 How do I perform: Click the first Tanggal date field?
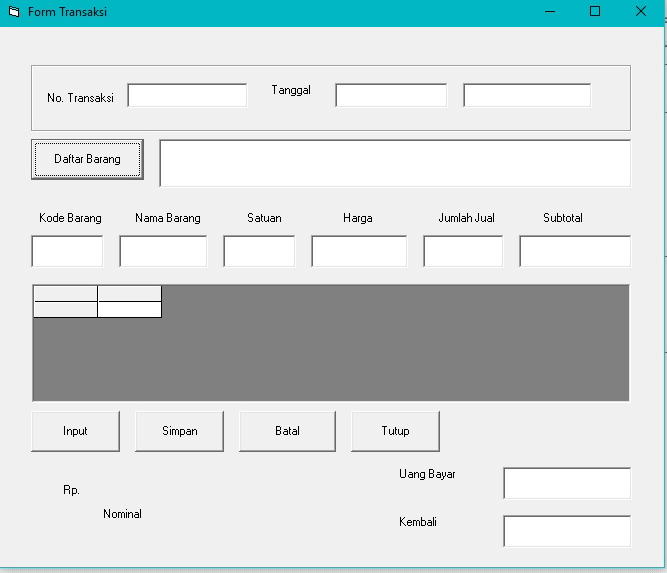(391, 96)
